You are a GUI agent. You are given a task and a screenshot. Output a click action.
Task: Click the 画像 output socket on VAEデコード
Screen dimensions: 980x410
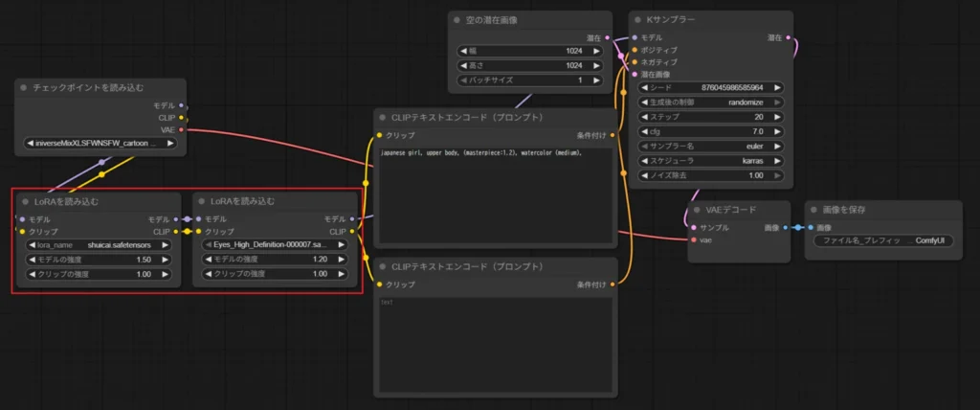(x=786, y=228)
